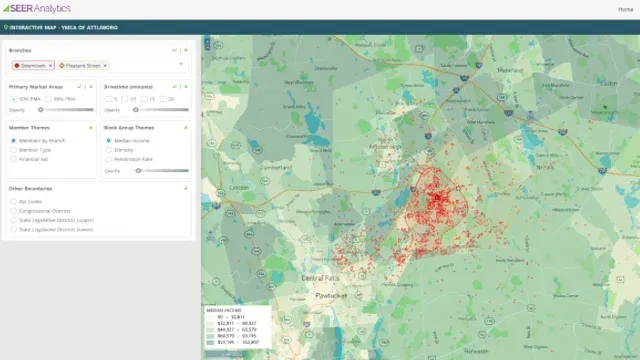The width and height of the screenshot is (640, 360).
Task: Click the Primary Market Areas opacity slider
Action: point(67,110)
